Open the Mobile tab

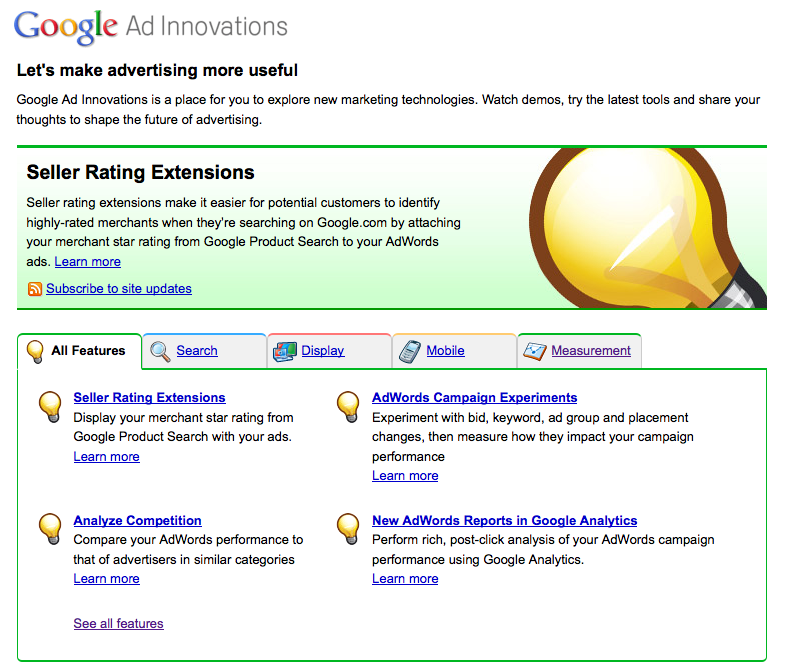445,351
